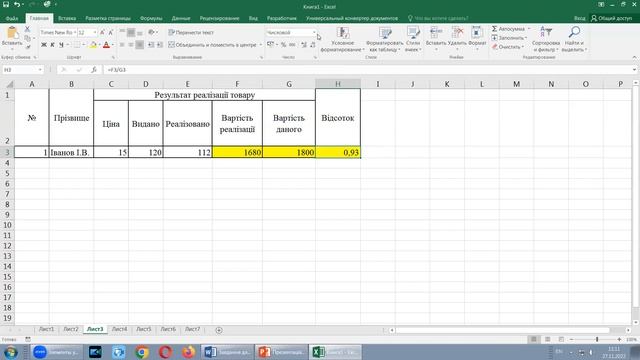
Task: Click the Cut scissors icon
Action: (x=27, y=29)
